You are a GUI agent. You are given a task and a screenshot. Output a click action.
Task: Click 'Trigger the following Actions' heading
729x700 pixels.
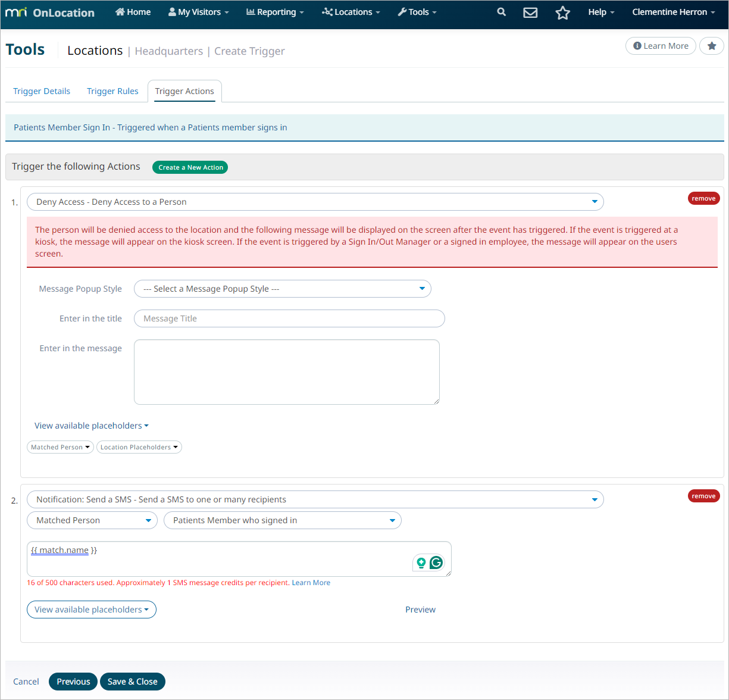point(76,167)
